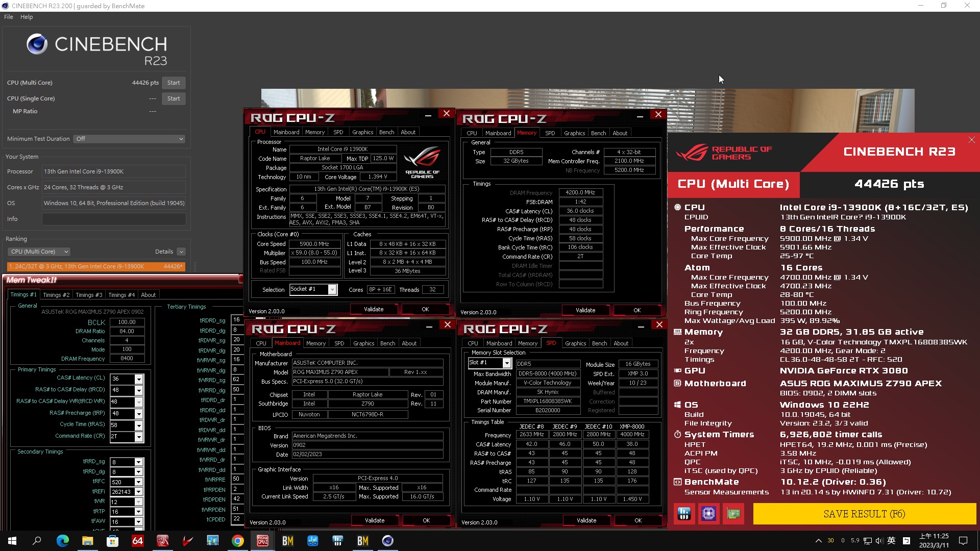Viewport: 980px width, 551px height.
Task: Open Graphics tab in bottom-left CPU-Z Mainboard window
Action: pyautogui.click(x=363, y=343)
